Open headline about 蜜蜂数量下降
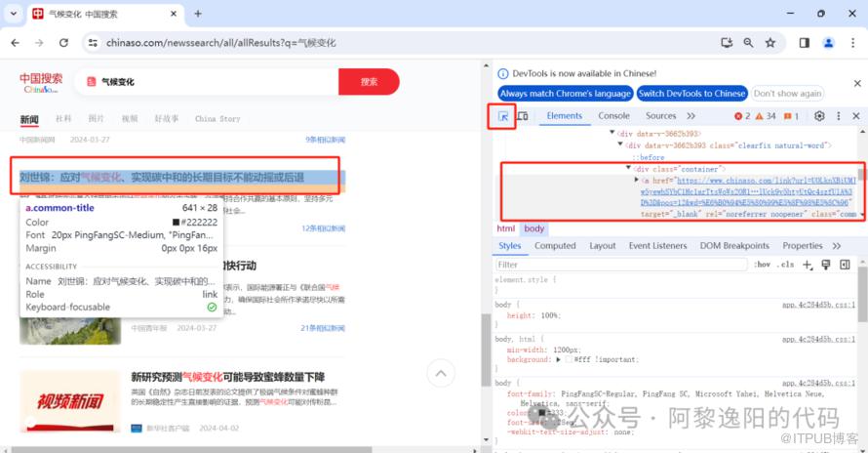This screenshot has height=453, width=868. pos(227,377)
